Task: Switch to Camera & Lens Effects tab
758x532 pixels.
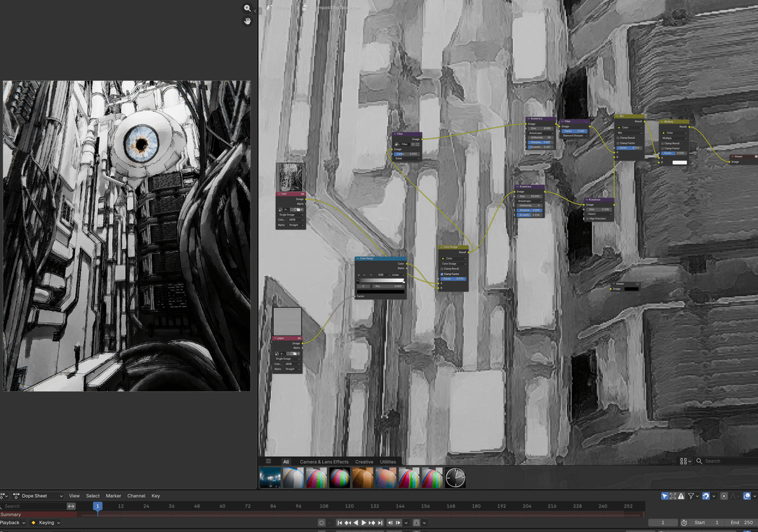Action: (324, 462)
